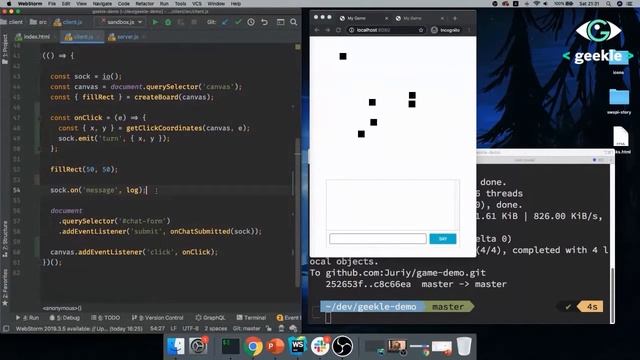The height and width of the screenshot is (360, 640).
Task: Click the blue Say button
Action: pyautogui.click(x=443, y=239)
